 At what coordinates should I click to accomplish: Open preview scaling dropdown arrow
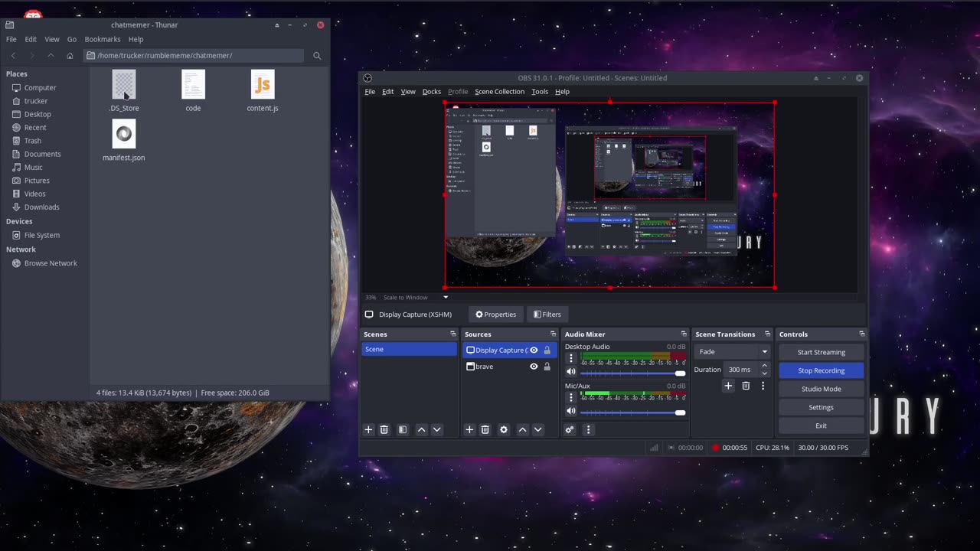(446, 297)
